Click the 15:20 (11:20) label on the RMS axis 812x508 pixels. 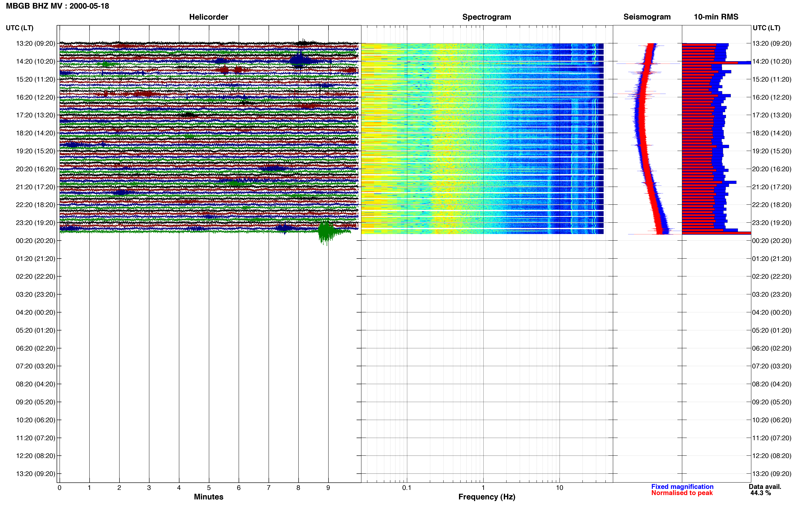click(772, 79)
